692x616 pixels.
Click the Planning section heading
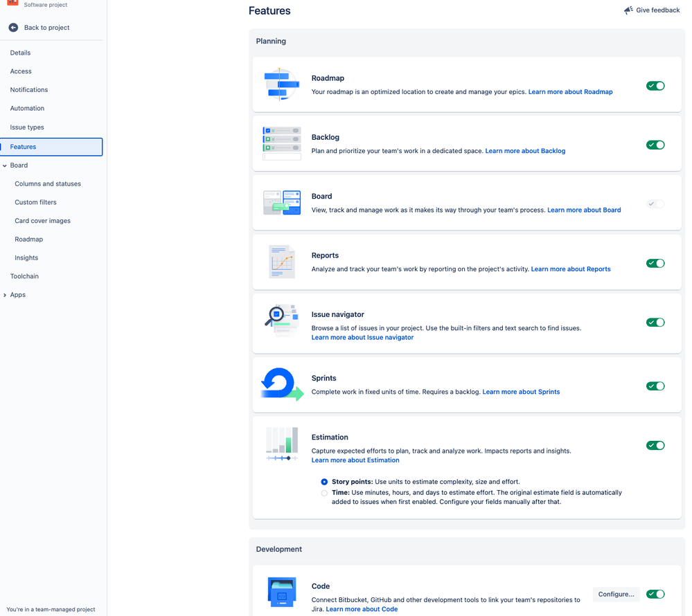(x=271, y=42)
